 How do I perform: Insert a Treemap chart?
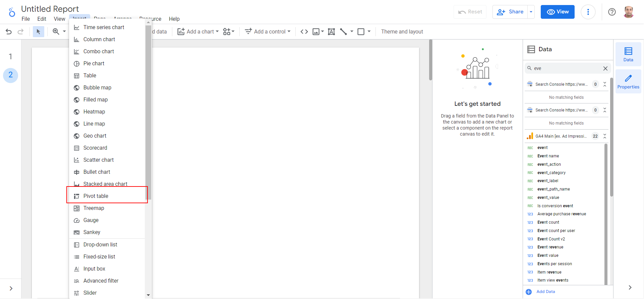point(107,208)
